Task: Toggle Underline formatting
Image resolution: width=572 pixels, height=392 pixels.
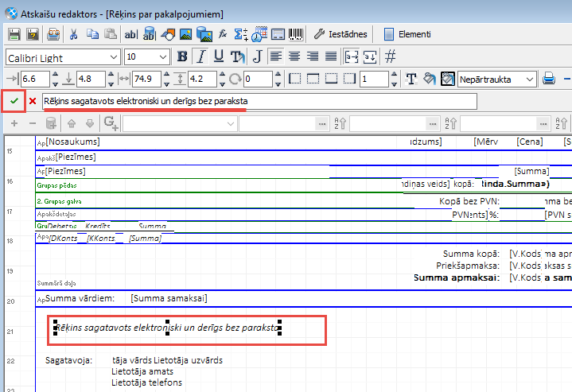Action: (x=219, y=56)
